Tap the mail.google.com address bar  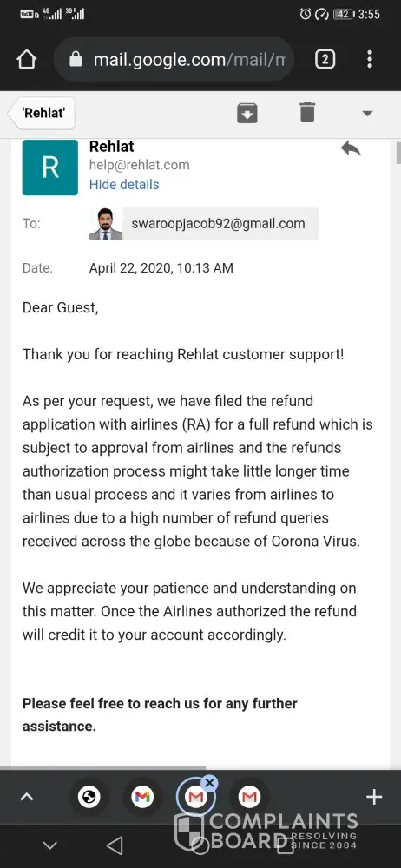(174, 59)
